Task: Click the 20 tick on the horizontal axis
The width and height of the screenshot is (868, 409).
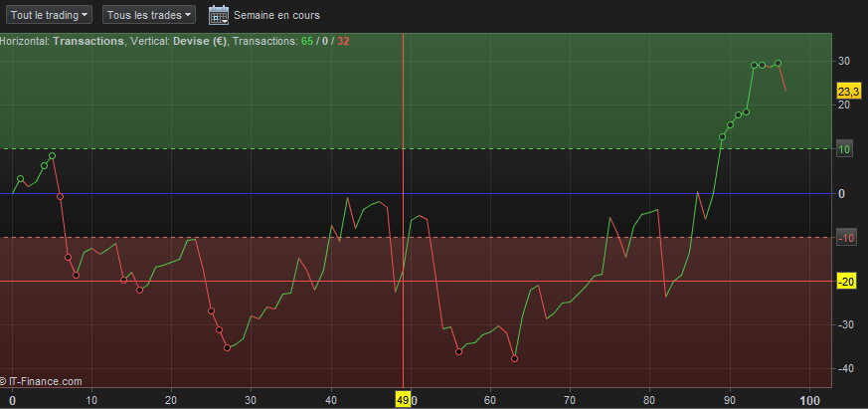Action: point(172,400)
